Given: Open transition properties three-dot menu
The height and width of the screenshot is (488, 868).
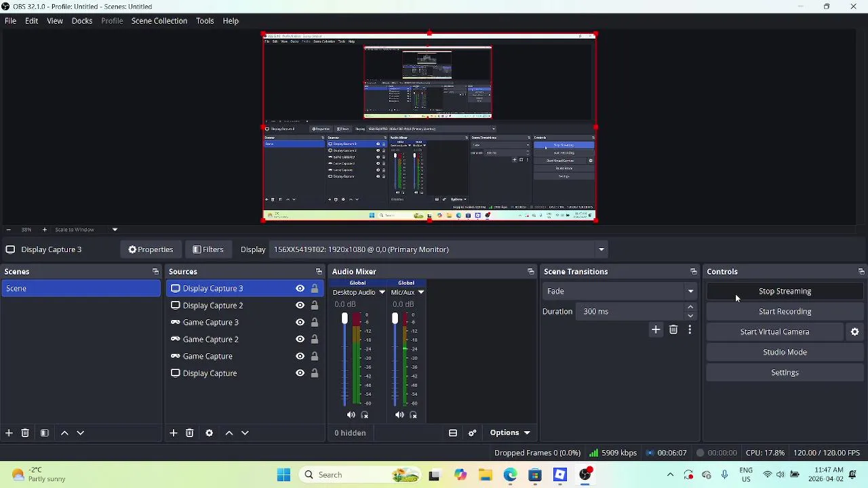Looking at the screenshot, I should coord(690,330).
